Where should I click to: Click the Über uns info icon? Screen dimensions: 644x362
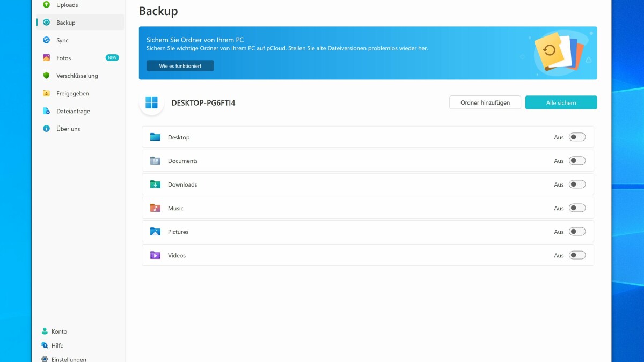pyautogui.click(x=46, y=129)
